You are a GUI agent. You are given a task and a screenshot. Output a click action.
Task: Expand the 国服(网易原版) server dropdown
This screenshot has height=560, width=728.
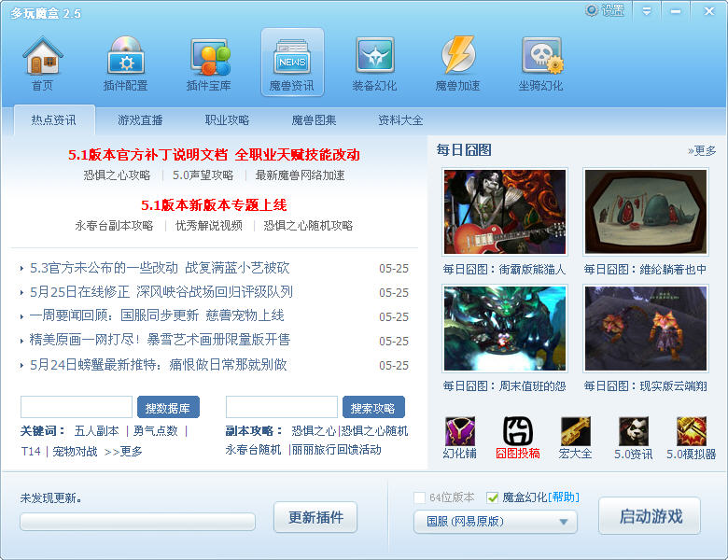(x=496, y=522)
